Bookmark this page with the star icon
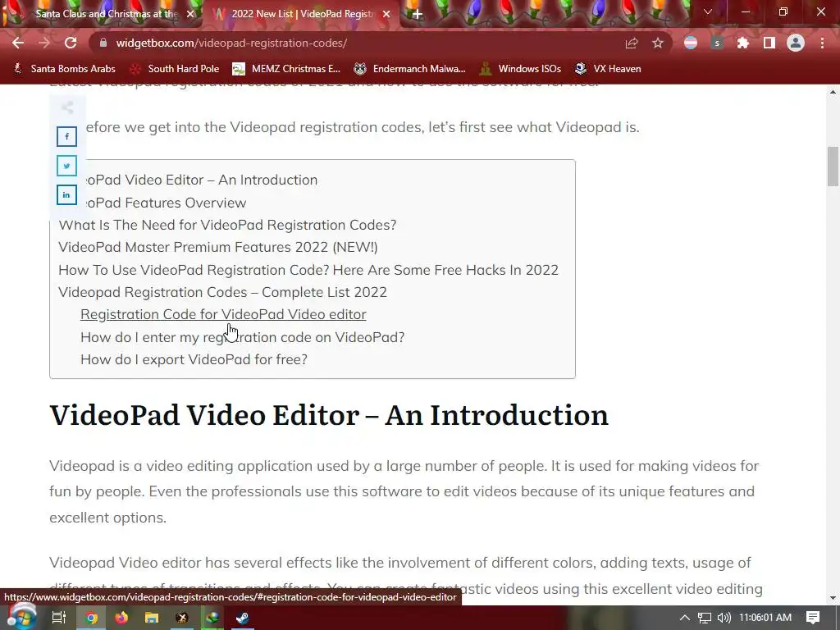Viewport: 840px width, 630px height. pyautogui.click(x=658, y=43)
